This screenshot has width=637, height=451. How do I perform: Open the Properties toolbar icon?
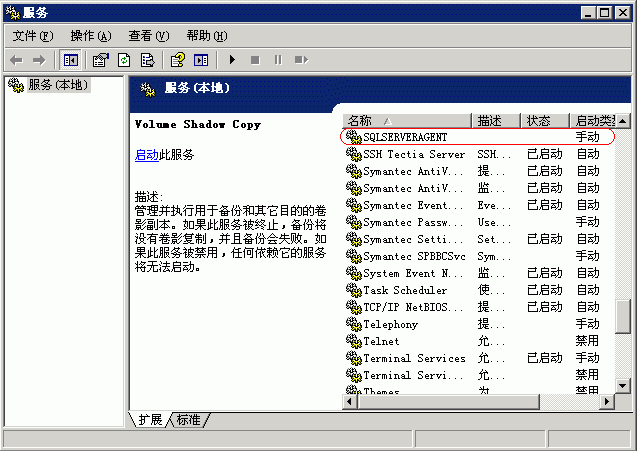pyautogui.click(x=102, y=61)
